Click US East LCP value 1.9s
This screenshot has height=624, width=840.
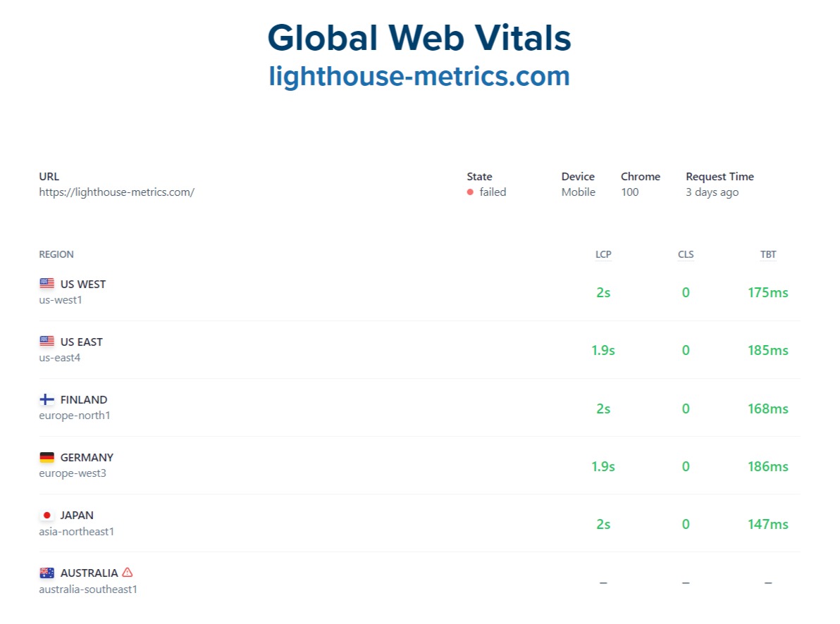click(603, 350)
